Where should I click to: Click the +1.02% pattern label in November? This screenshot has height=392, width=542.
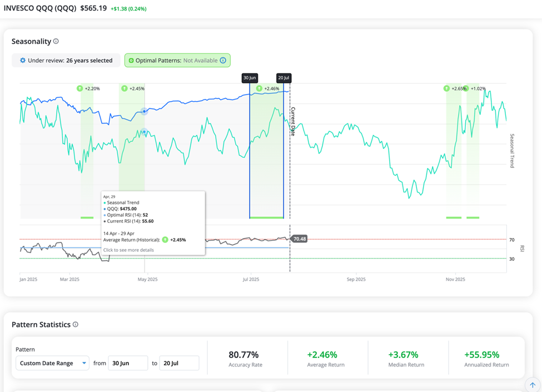478,88
